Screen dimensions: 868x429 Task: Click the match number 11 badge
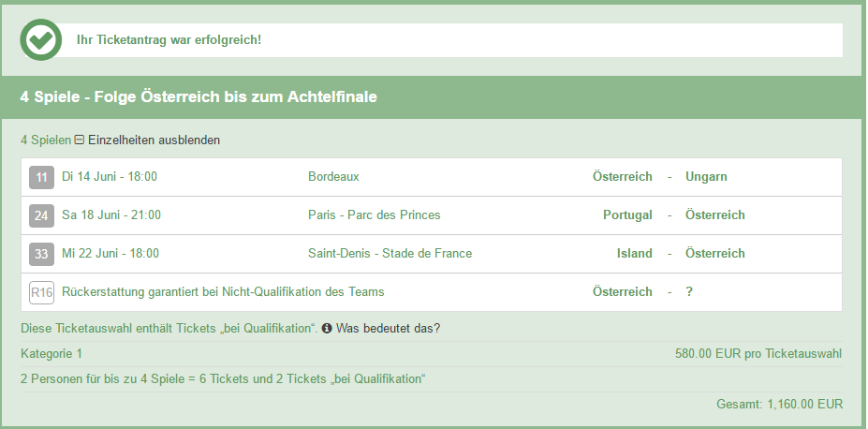[x=41, y=177]
